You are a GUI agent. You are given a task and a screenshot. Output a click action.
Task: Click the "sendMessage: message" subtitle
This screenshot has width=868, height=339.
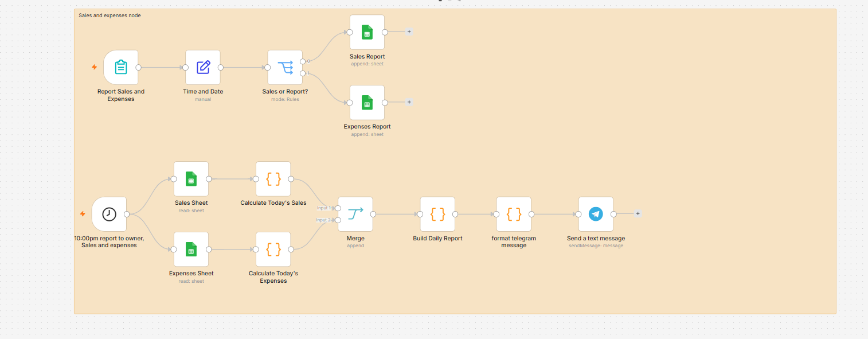click(x=596, y=246)
